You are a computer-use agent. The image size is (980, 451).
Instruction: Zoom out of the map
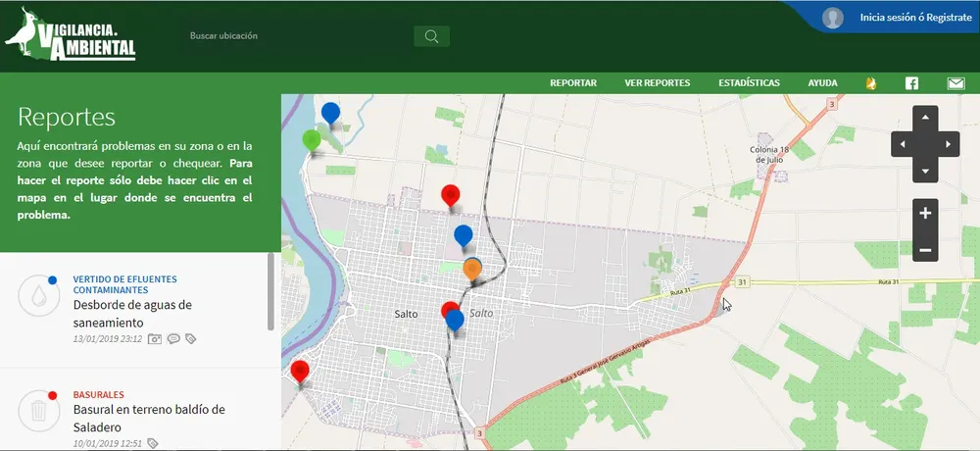[925, 250]
